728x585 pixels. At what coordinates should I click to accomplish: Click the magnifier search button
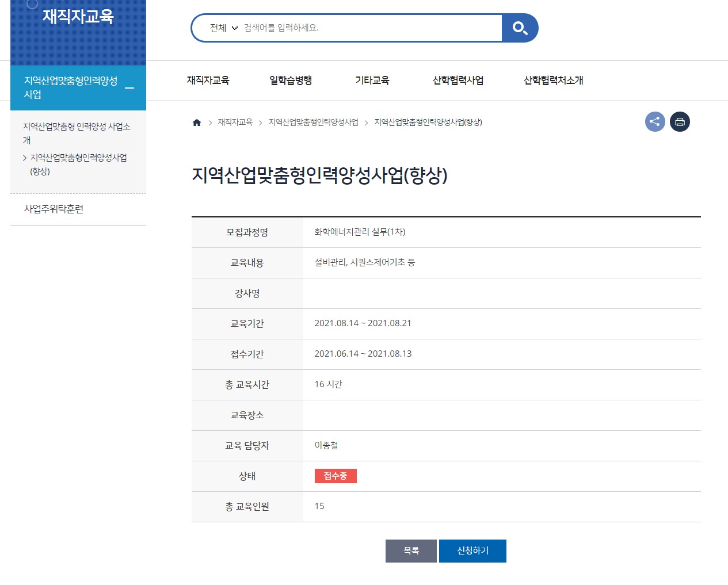pyautogui.click(x=520, y=28)
